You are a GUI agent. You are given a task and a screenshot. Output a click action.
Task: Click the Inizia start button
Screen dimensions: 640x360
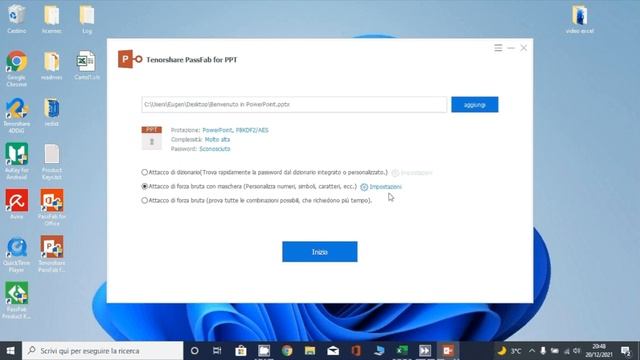click(320, 252)
